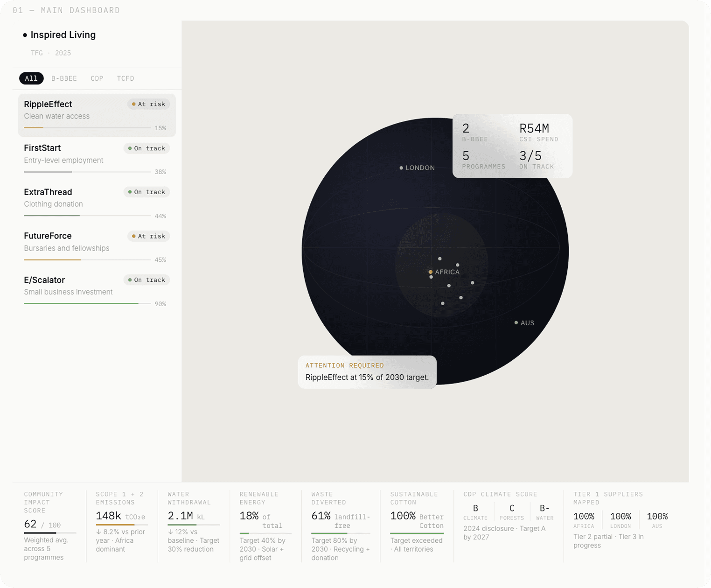The width and height of the screenshot is (711, 588).
Task: Open the FutureForce programme row
Action: (97, 247)
